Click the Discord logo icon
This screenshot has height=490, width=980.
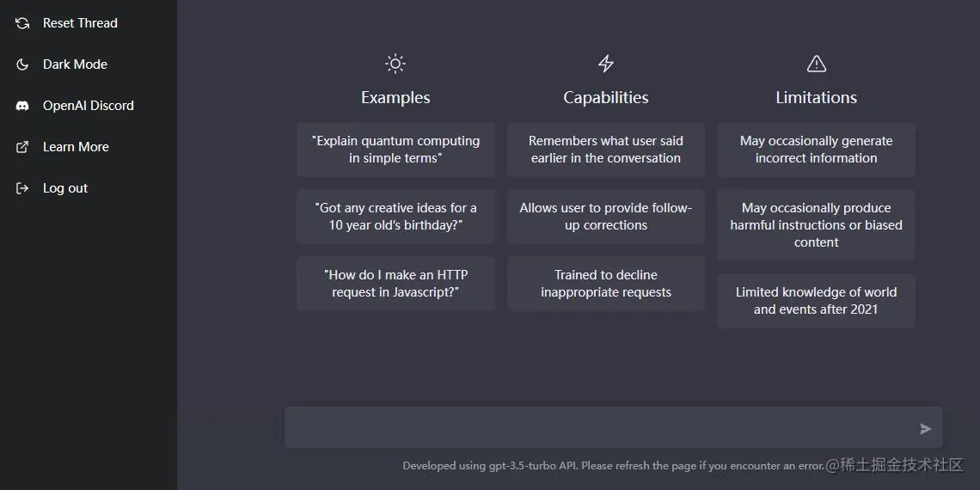click(x=22, y=106)
